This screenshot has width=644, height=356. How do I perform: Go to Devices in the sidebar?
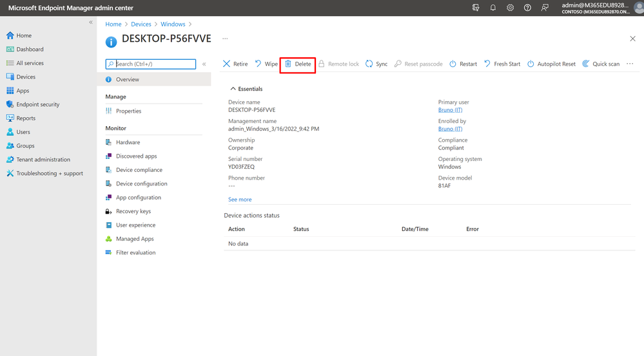21,77
